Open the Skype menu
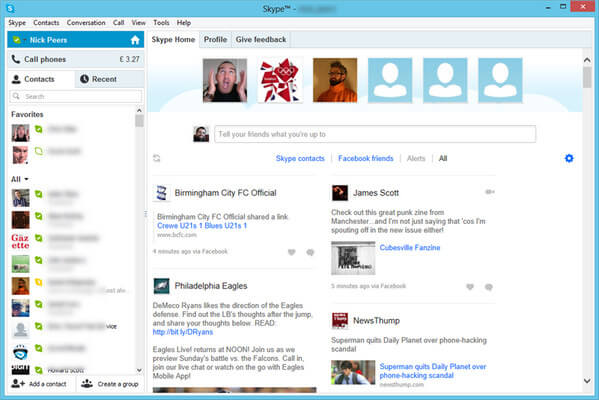The height and width of the screenshot is (400, 599). [x=17, y=23]
